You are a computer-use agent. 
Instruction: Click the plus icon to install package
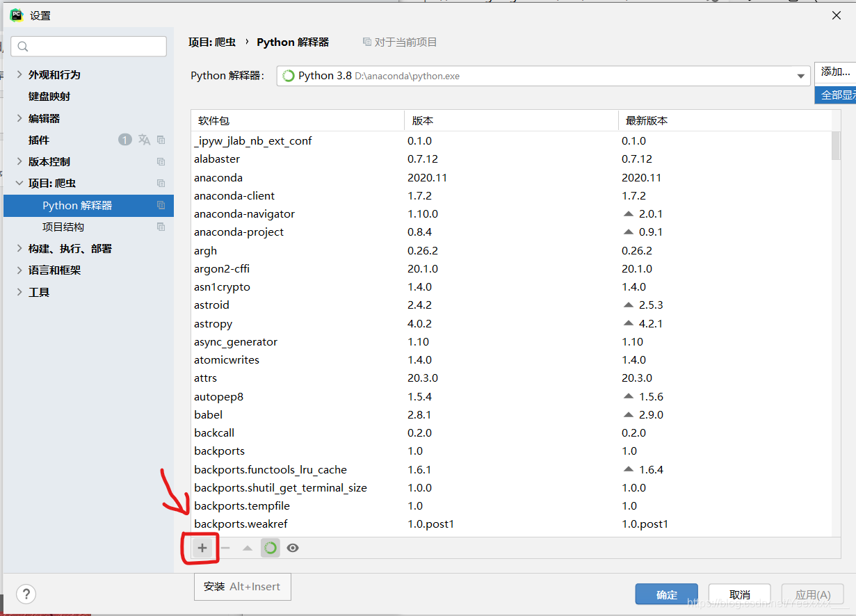(x=202, y=548)
